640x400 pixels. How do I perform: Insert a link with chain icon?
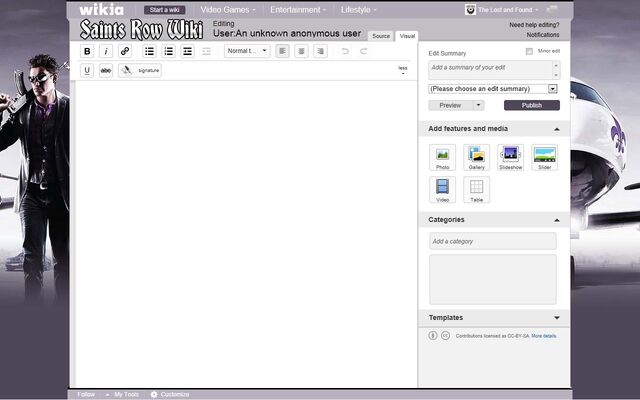click(125, 51)
